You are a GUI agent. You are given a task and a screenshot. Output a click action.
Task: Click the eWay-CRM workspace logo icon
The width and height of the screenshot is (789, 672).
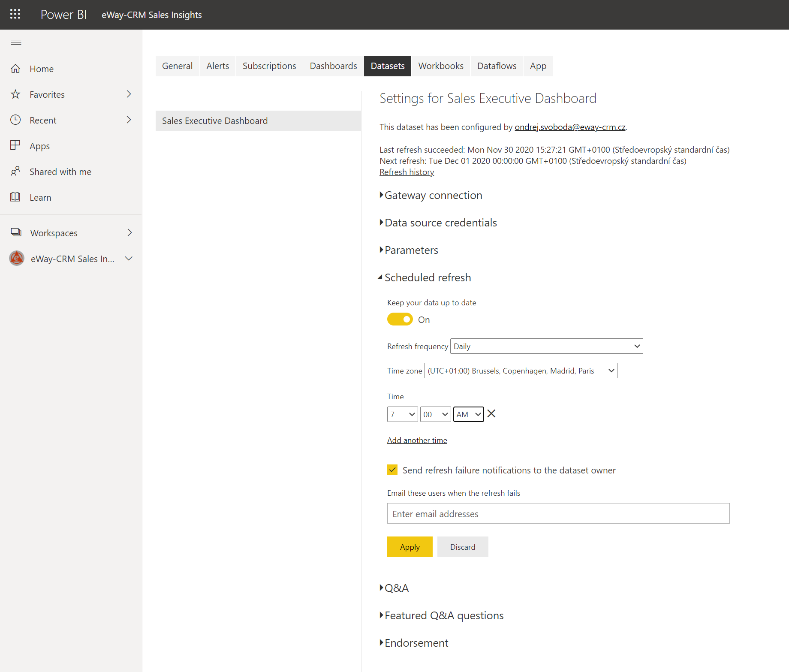17,259
